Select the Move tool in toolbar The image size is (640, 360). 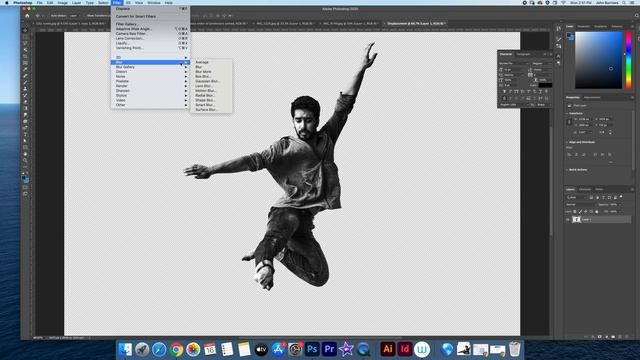coord(25,30)
